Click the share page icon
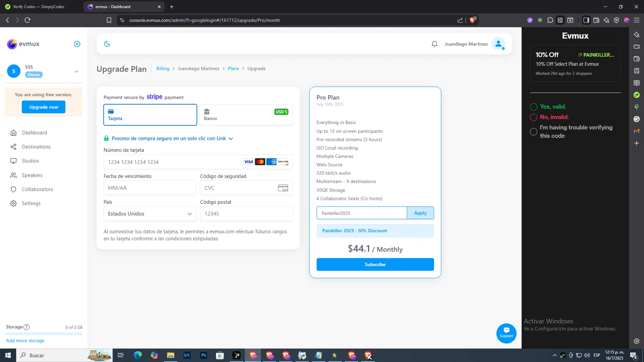The width and height of the screenshot is (644, 362). [460, 20]
